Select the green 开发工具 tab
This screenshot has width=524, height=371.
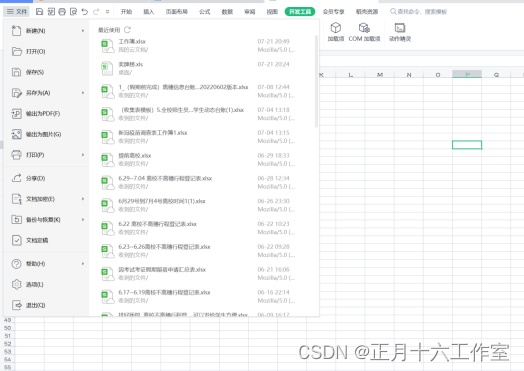coord(300,12)
